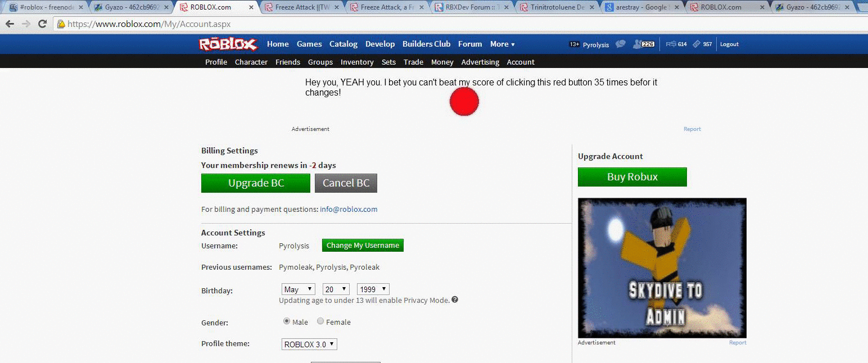Click the Previous usernames value text
Screen dimensions: 868x363
click(329, 267)
